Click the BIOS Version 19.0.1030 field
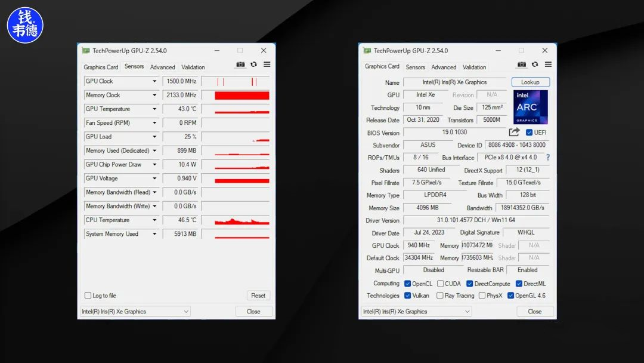 tap(454, 133)
